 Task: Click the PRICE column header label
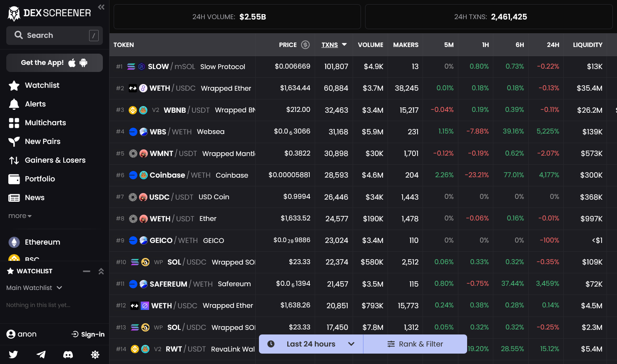pos(288,45)
